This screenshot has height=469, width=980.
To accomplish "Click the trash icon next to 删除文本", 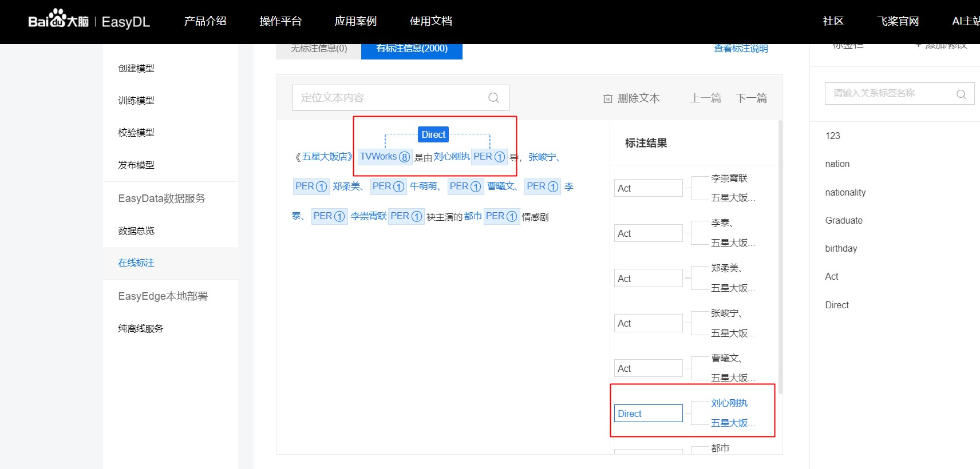I will point(607,98).
